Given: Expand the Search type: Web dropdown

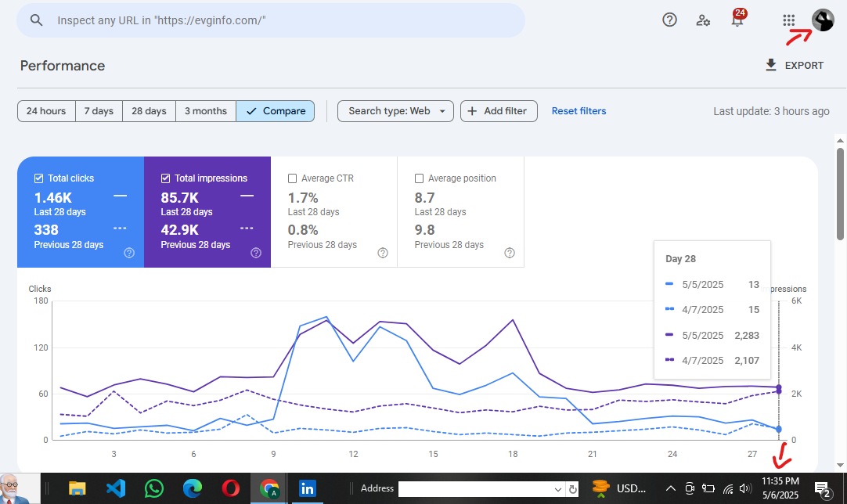Looking at the screenshot, I should 395,111.
